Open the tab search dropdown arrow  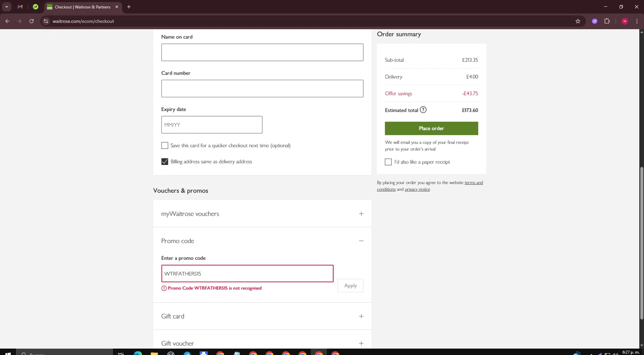click(6, 7)
